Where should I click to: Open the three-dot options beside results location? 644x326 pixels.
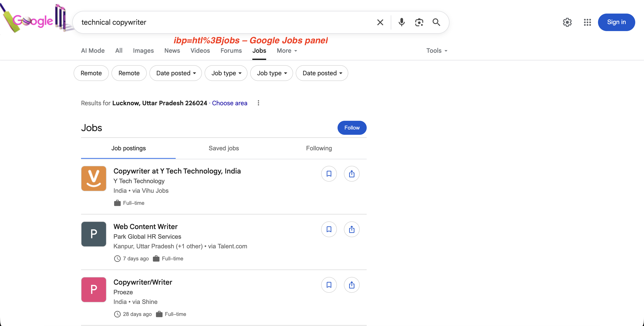pos(258,103)
